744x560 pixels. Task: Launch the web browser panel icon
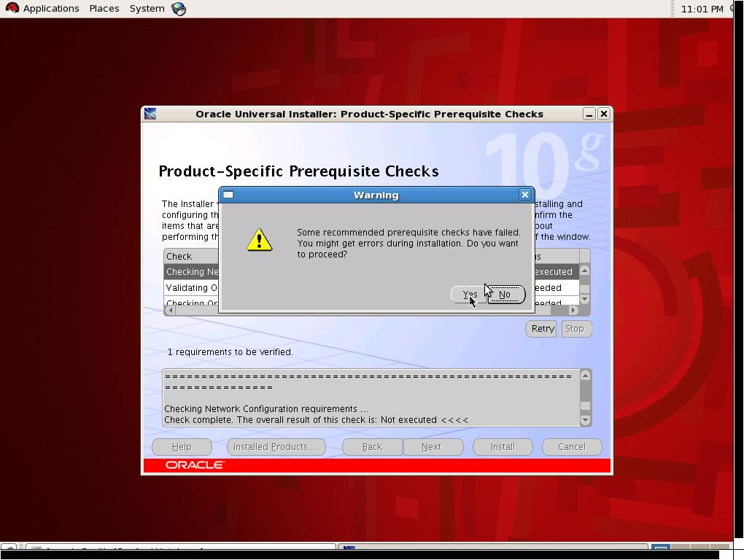(x=179, y=9)
